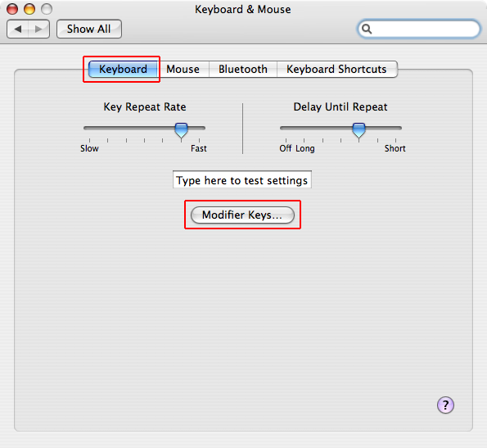Open the Modifier Keys dialog
This screenshot has width=487, height=448.
[242, 215]
